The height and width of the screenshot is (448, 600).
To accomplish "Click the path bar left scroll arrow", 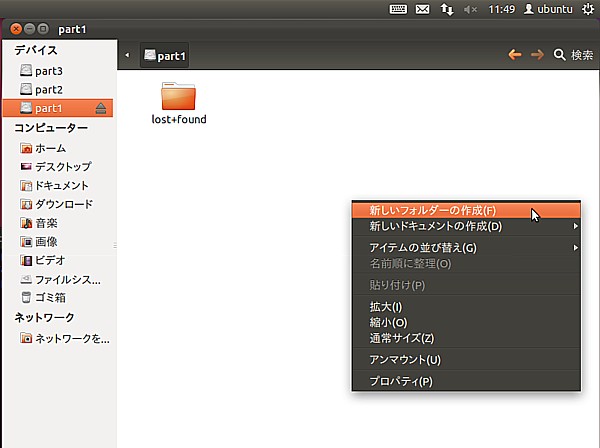I will [127, 55].
